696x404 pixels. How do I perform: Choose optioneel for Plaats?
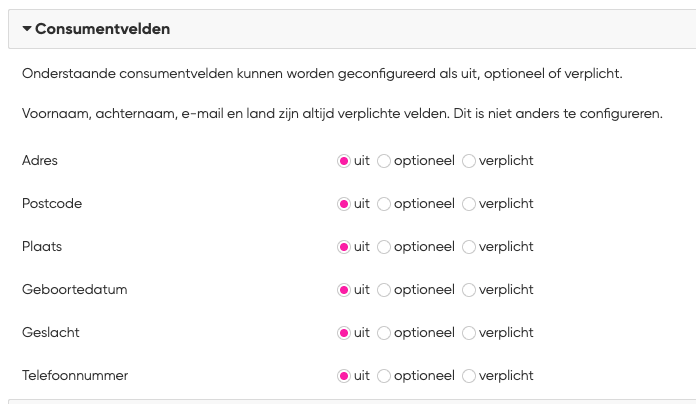(384, 246)
